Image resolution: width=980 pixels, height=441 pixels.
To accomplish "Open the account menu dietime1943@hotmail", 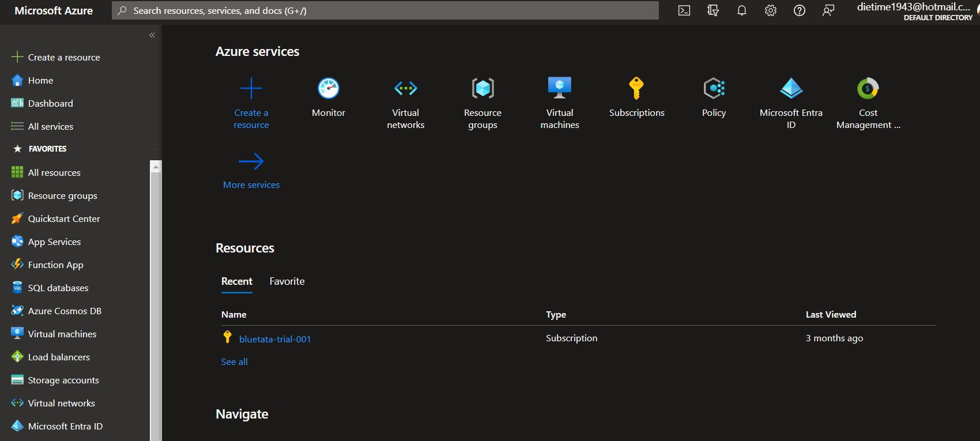I will (914, 11).
